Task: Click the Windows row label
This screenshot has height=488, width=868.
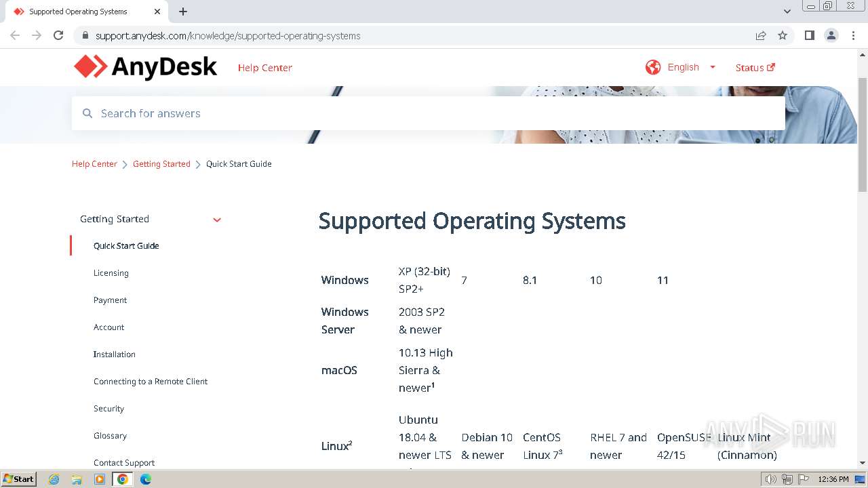Action: coord(345,280)
